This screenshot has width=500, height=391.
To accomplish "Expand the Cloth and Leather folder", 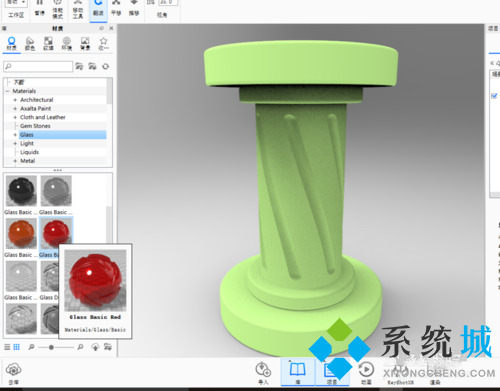I will pos(15,117).
